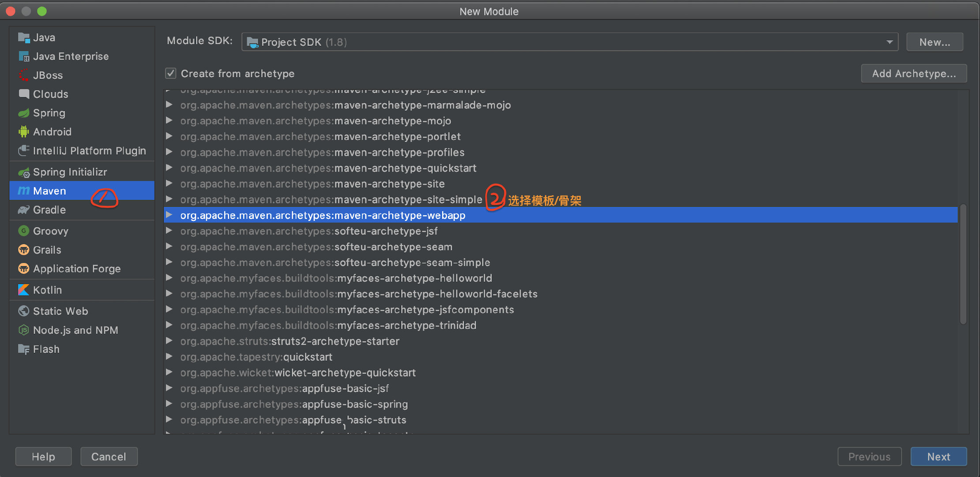Image resolution: width=980 pixels, height=477 pixels.
Task: Select the Groovy green circle icon
Action: [23, 231]
